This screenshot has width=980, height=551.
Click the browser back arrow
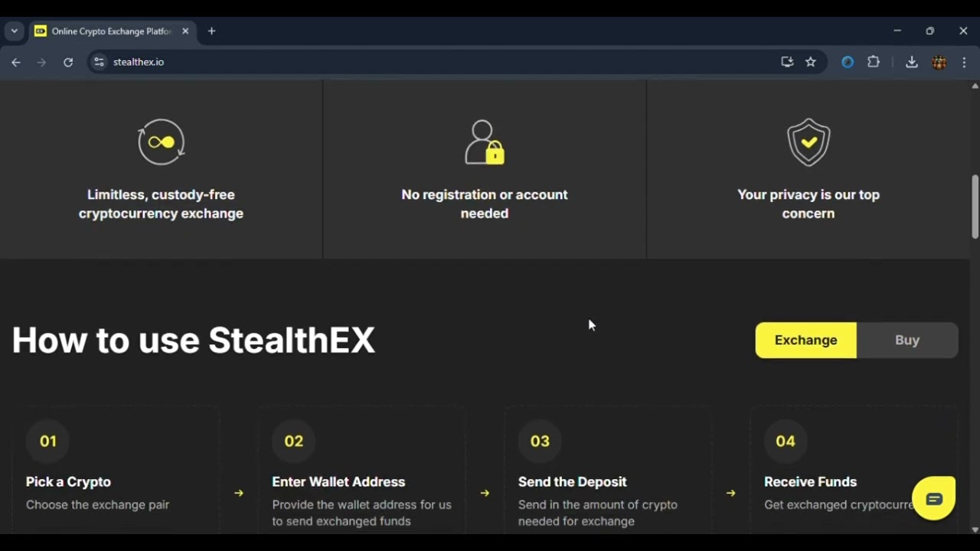[16, 62]
